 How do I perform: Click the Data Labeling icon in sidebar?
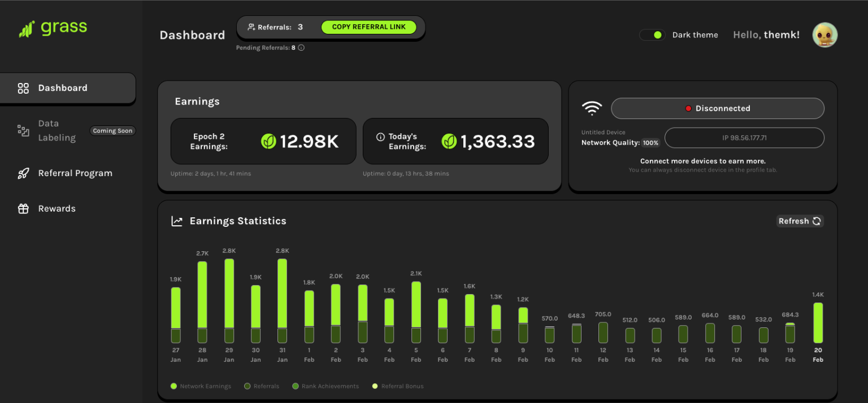23,130
